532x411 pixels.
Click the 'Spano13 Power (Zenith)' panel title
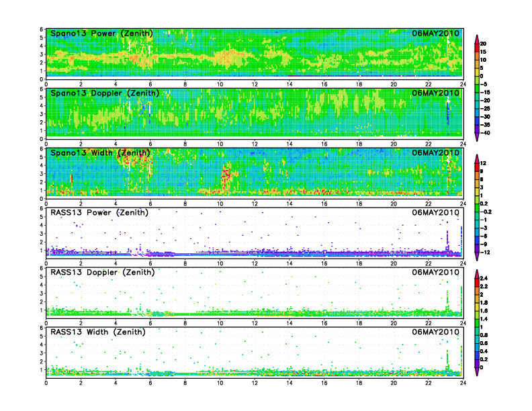pyautogui.click(x=101, y=34)
